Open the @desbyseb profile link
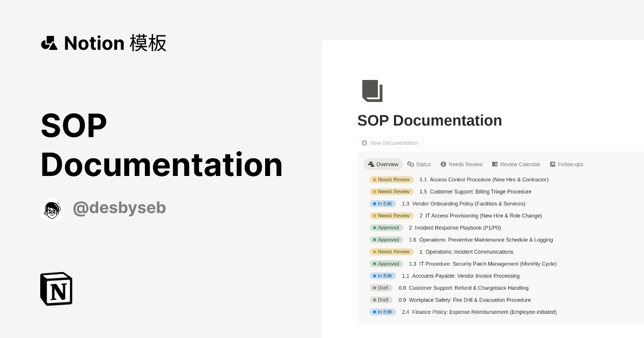 [119, 208]
